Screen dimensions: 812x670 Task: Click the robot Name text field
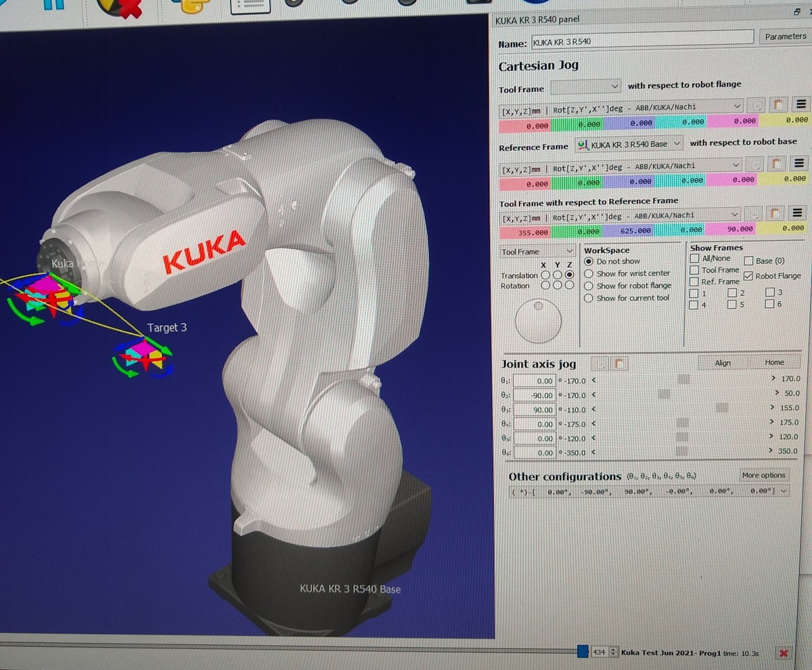[642, 42]
